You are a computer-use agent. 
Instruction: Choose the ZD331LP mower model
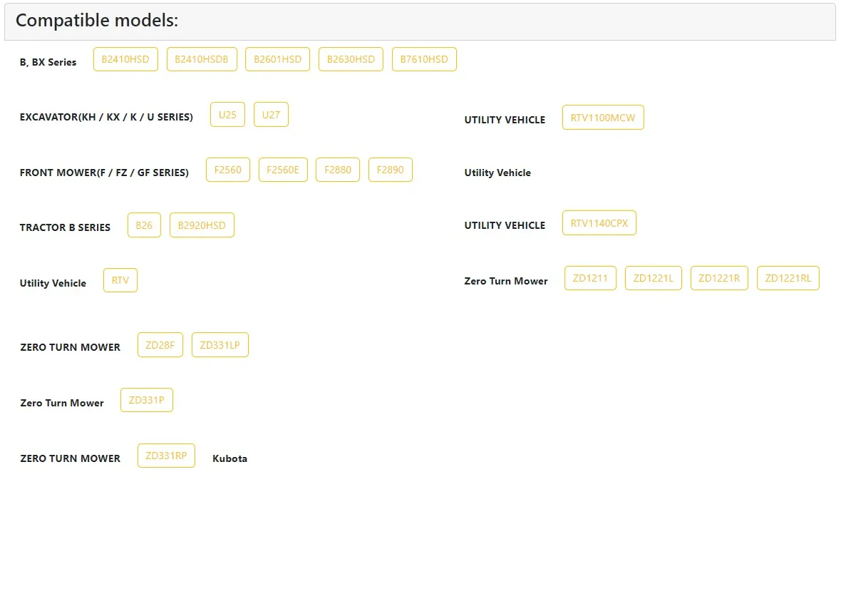[x=220, y=345]
